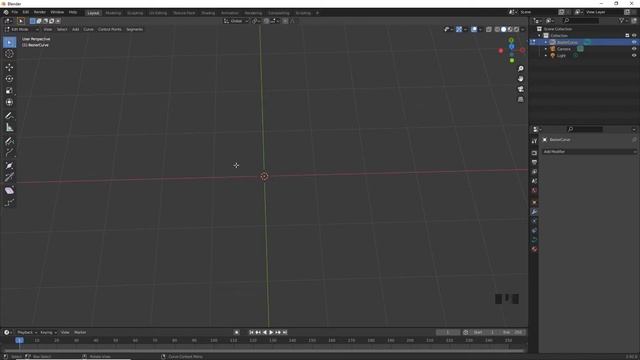Click the timeline current frame marker
The width and height of the screenshot is (640, 360).
point(19,340)
